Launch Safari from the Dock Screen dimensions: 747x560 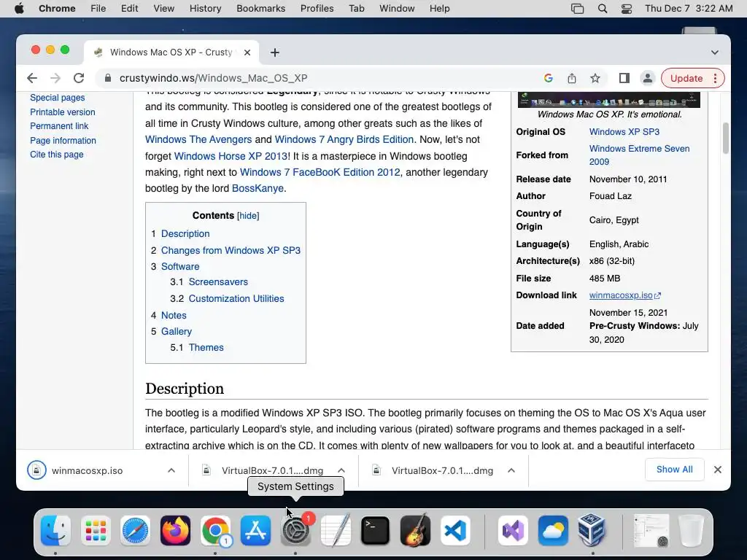click(x=135, y=530)
